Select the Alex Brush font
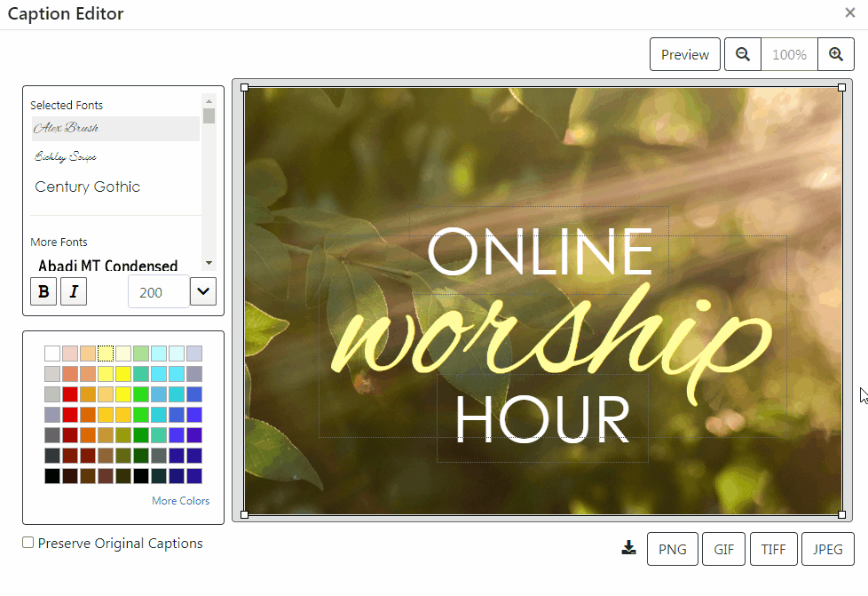The height and width of the screenshot is (596, 868). (67, 128)
